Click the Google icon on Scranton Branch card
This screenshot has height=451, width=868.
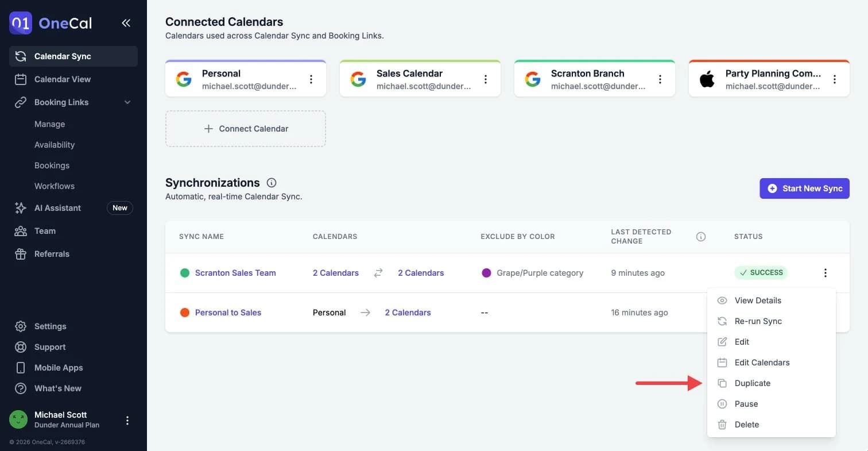coord(533,79)
